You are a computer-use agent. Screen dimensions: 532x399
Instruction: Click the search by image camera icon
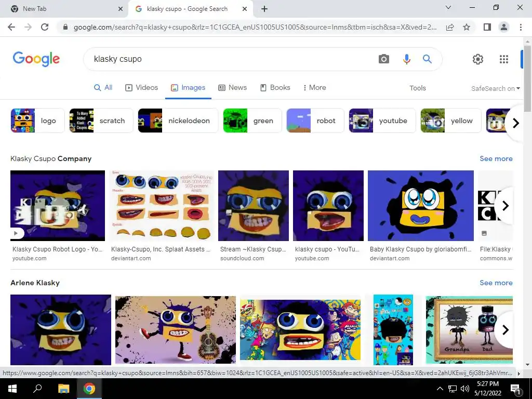click(384, 59)
